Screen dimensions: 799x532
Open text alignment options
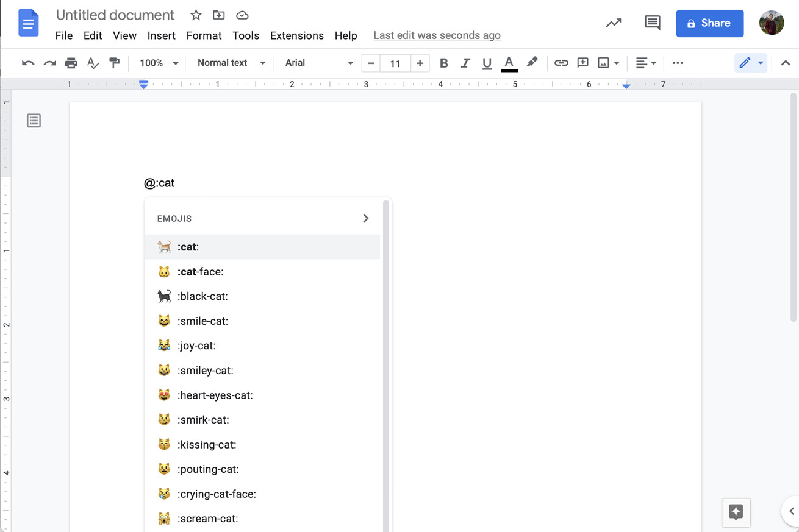(646, 63)
